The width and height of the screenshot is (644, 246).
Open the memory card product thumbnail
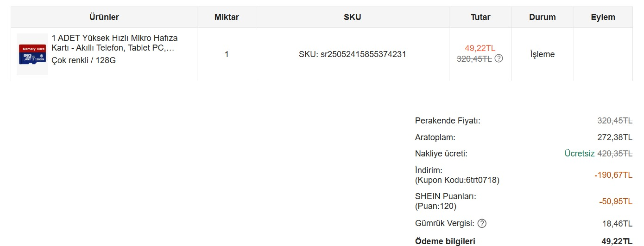coord(32,54)
